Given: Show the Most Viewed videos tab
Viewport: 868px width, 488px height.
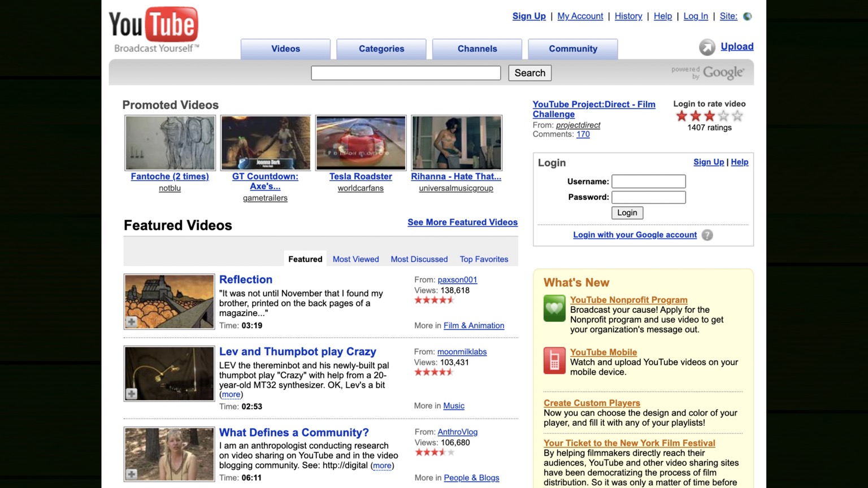Looking at the screenshot, I should [x=356, y=259].
